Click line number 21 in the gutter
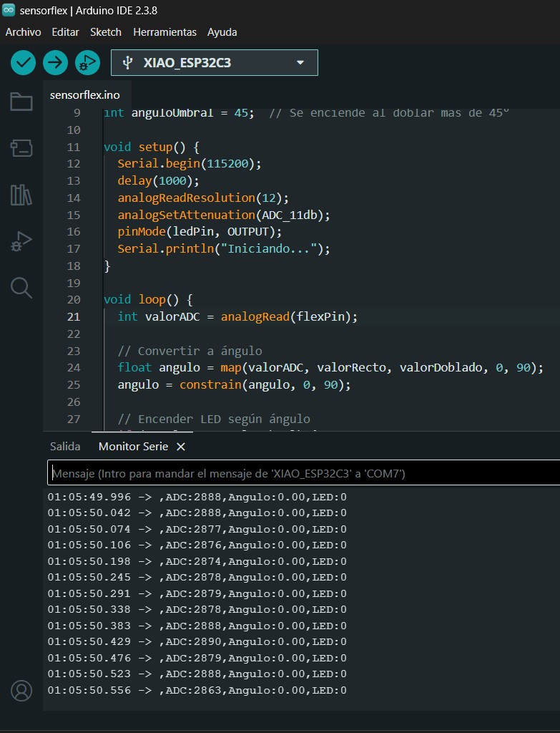 coord(74,317)
